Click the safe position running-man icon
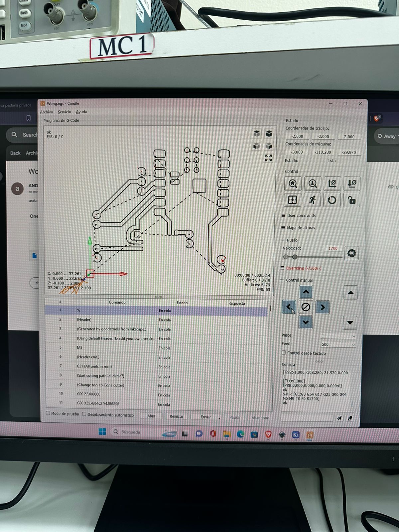 [312, 200]
